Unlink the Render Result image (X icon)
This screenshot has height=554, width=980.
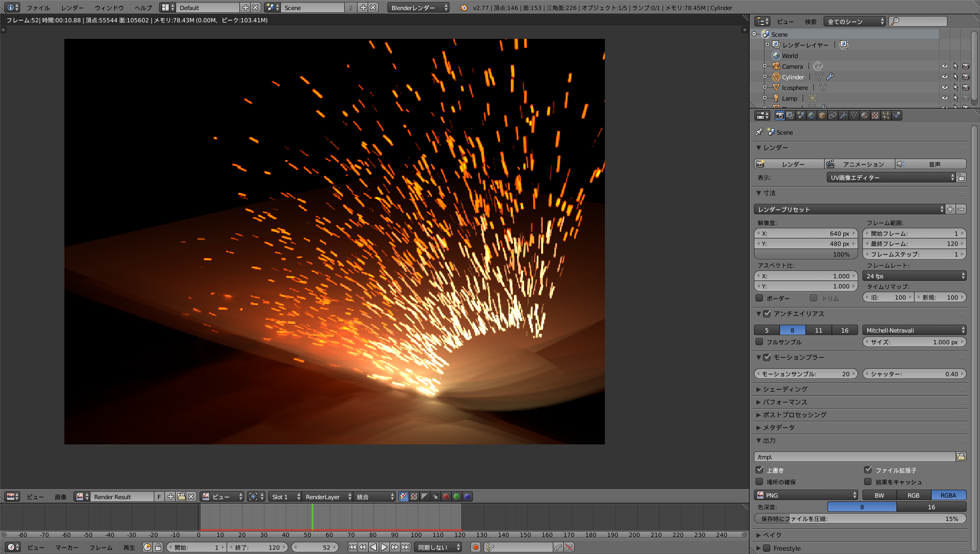192,497
